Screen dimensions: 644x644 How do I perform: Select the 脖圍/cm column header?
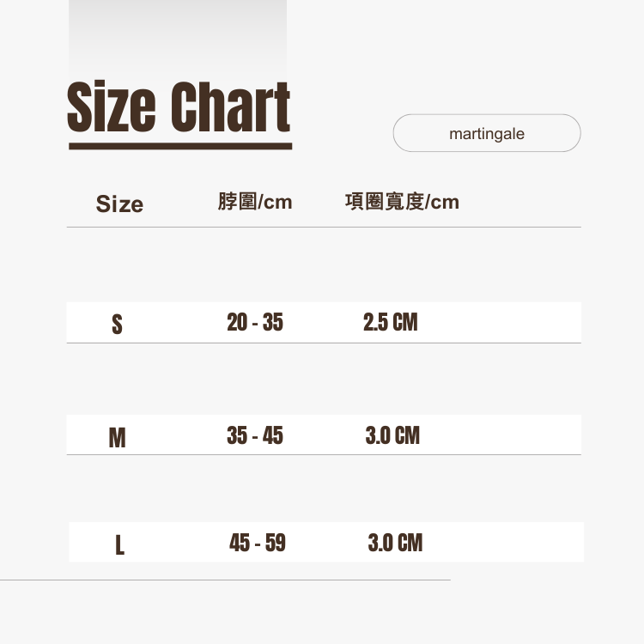point(255,202)
